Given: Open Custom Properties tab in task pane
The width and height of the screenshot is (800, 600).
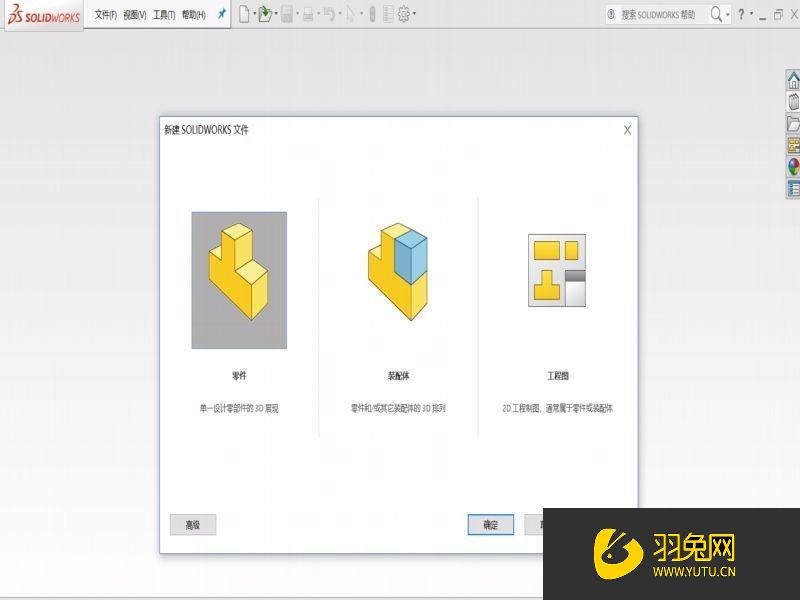Looking at the screenshot, I should pos(793,188).
